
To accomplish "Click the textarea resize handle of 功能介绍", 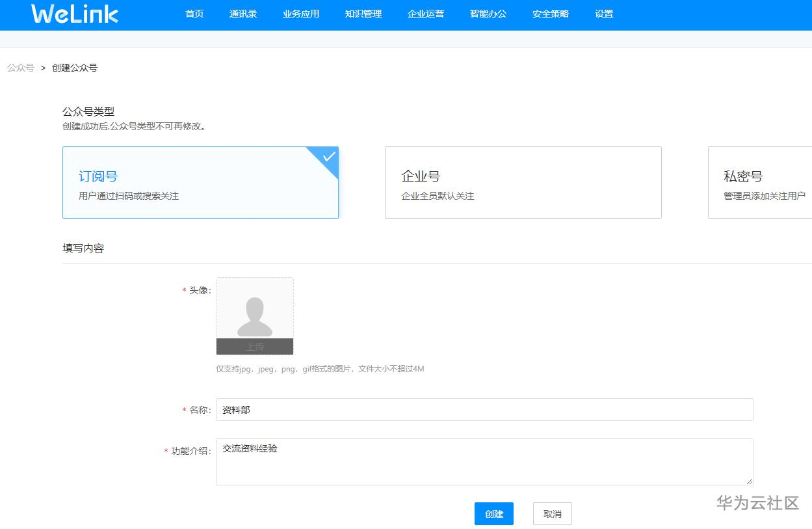I will [749, 481].
